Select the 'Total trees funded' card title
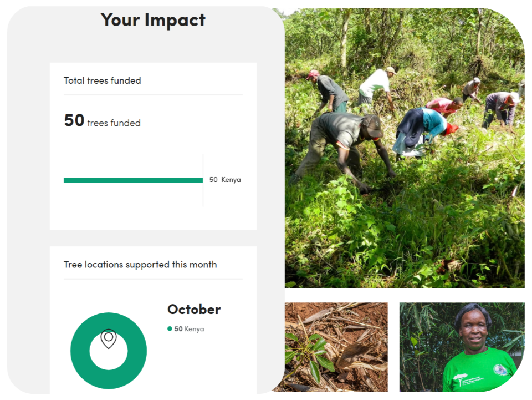532x400 pixels. point(103,80)
